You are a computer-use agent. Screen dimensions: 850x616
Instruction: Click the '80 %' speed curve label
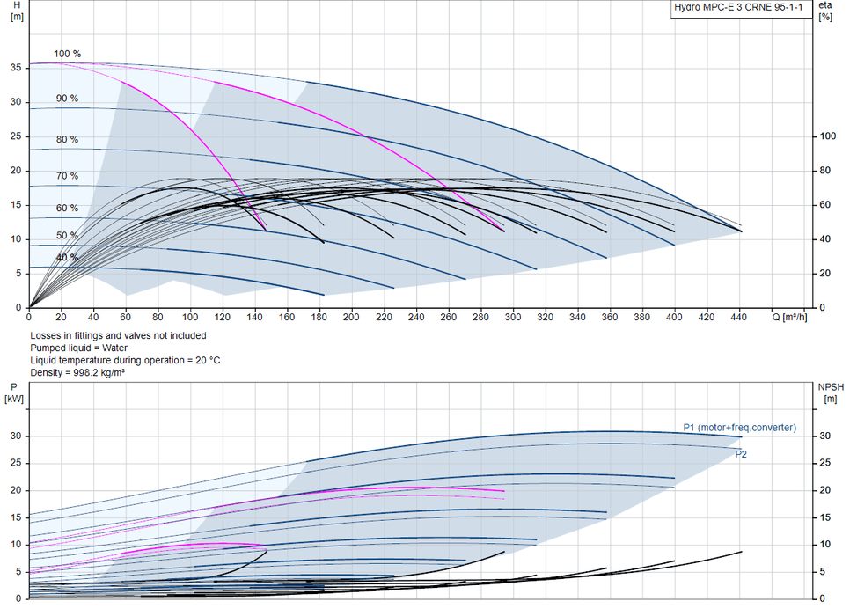coord(67,139)
